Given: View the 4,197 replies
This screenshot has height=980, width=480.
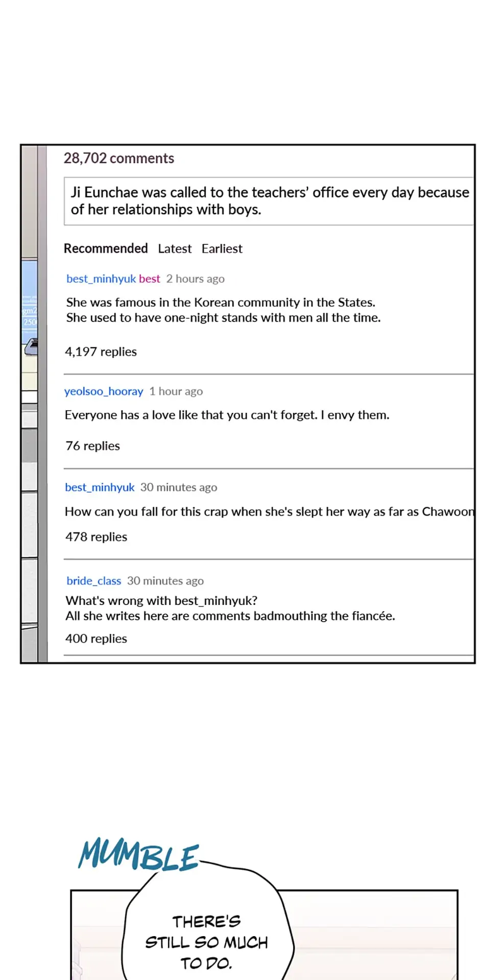Looking at the screenshot, I should tap(101, 352).
